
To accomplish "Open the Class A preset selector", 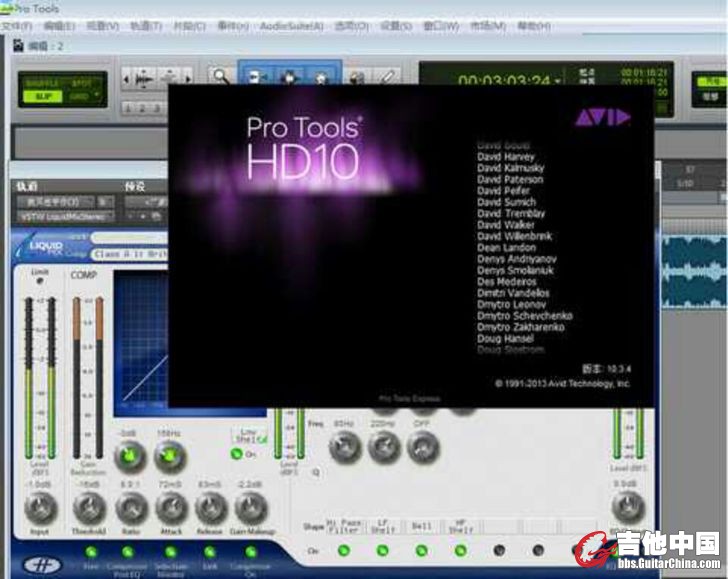I will tap(130, 254).
